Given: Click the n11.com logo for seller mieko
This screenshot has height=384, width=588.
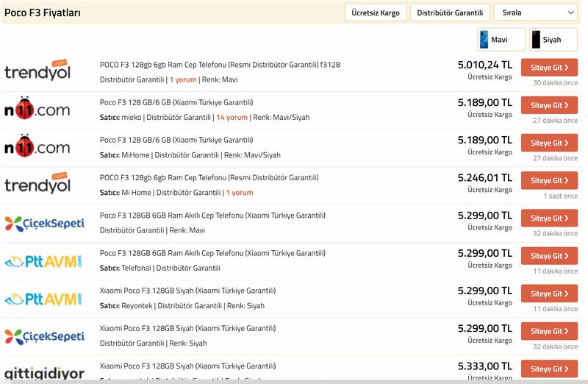Looking at the screenshot, I should [x=37, y=108].
